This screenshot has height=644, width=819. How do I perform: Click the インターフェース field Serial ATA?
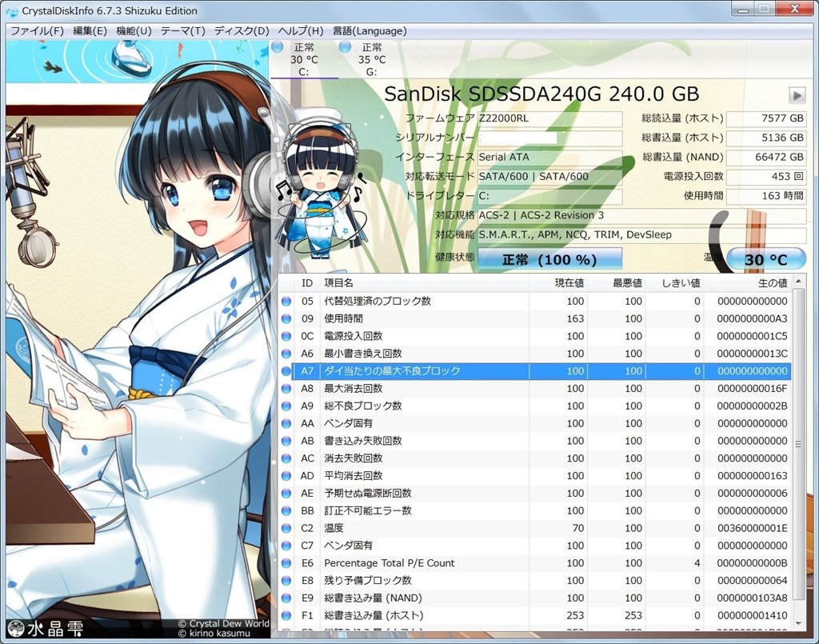pyautogui.click(x=549, y=158)
